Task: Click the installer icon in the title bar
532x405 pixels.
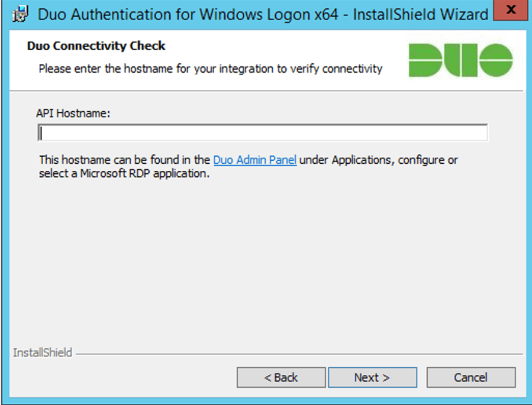Action: 20,14
